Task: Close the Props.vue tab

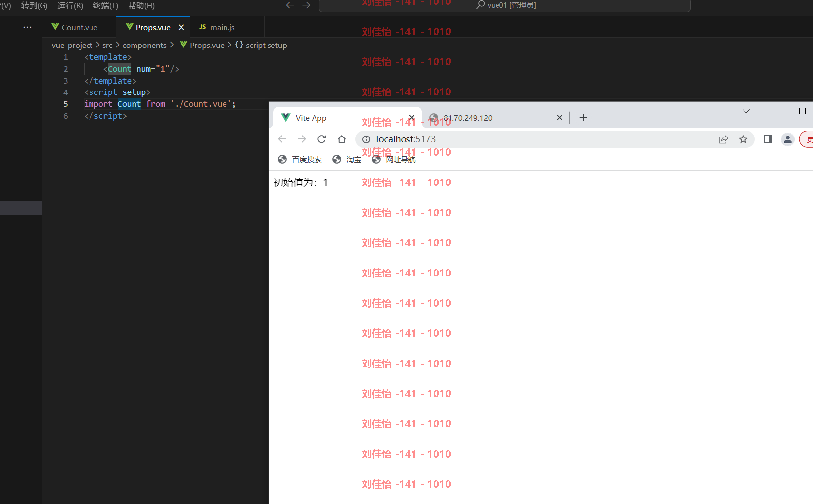Action: coord(181,27)
